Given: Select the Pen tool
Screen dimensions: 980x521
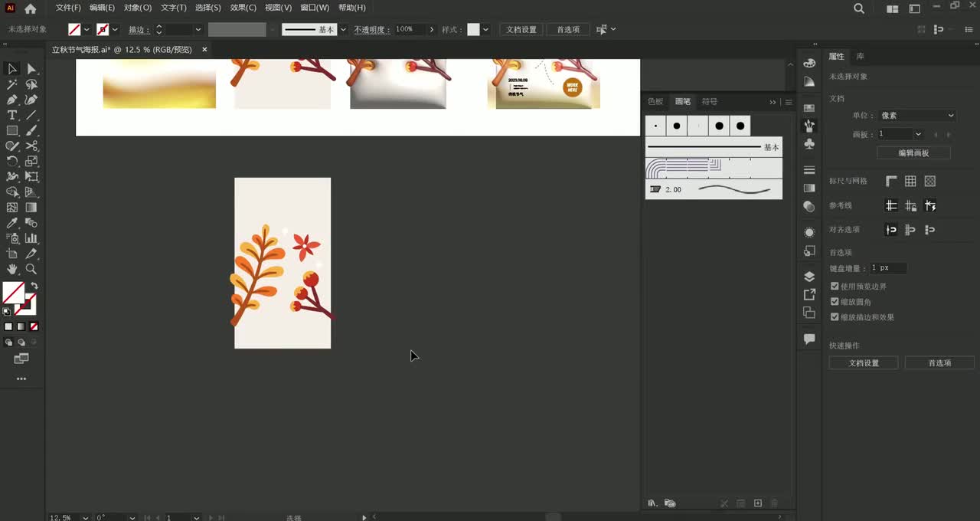Looking at the screenshot, I should [12, 100].
